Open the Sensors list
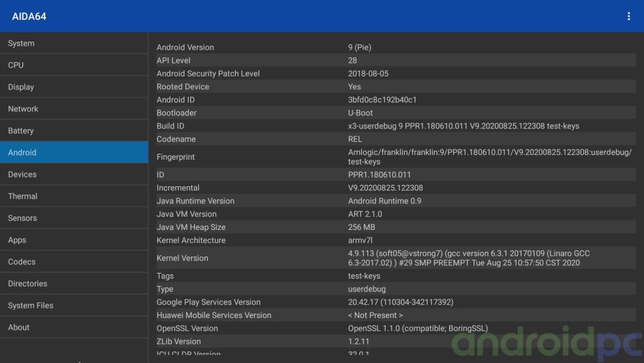This screenshot has width=644, height=363. tap(74, 218)
